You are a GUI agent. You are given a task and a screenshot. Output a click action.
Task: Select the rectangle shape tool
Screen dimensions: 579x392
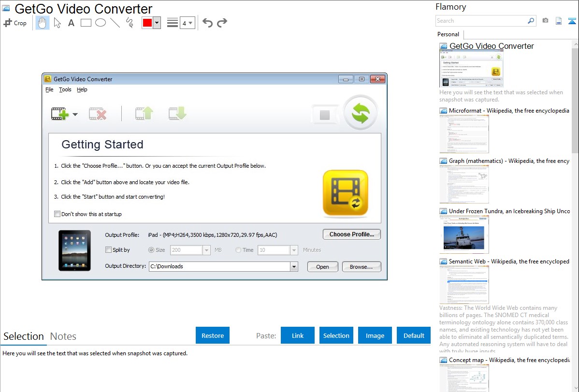(x=86, y=23)
